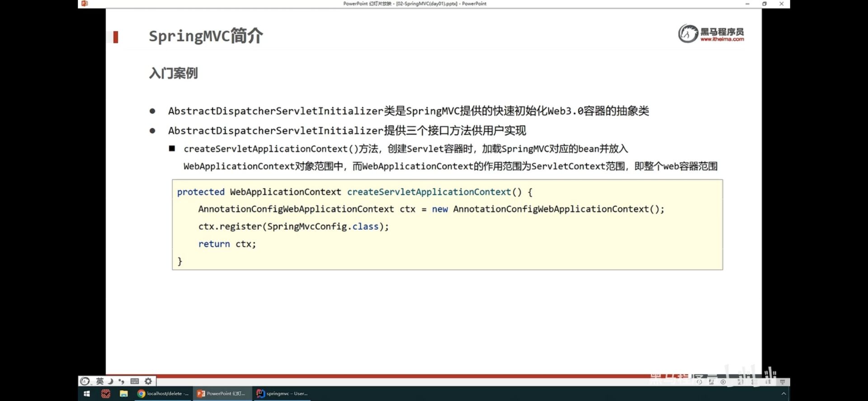Click the PowerPoint icon in title bar
868x401 pixels.
pyautogui.click(x=85, y=4)
